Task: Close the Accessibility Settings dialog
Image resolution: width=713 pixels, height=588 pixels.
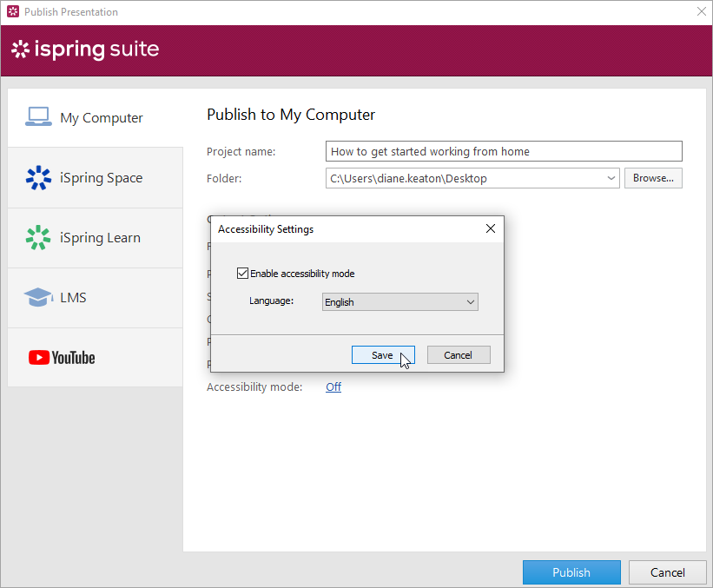Action: coord(490,229)
